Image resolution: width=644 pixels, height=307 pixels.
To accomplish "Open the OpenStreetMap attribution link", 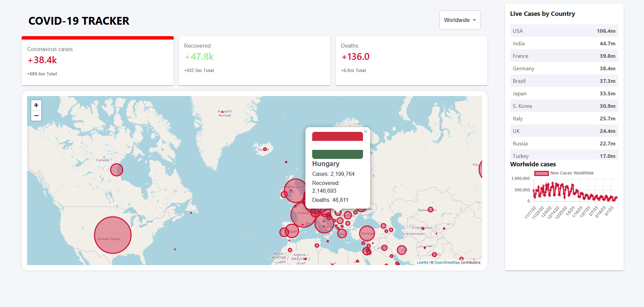I will tap(447, 262).
